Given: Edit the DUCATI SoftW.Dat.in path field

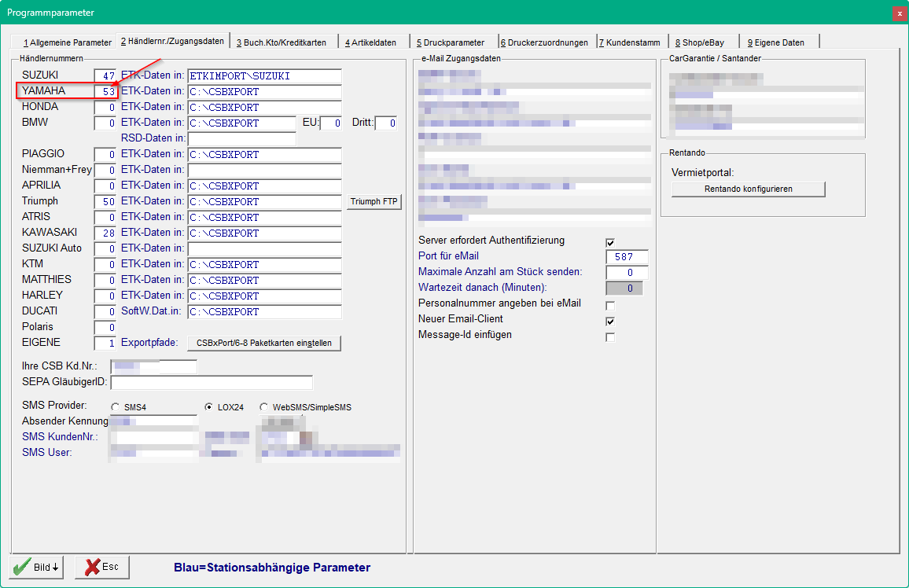Looking at the screenshot, I should pyautogui.click(x=264, y=311).
